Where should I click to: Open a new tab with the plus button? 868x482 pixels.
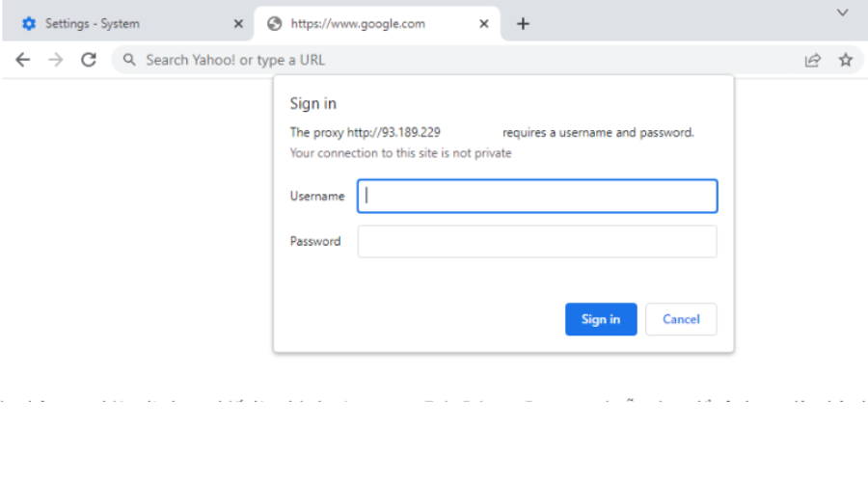tap(523, 24)
